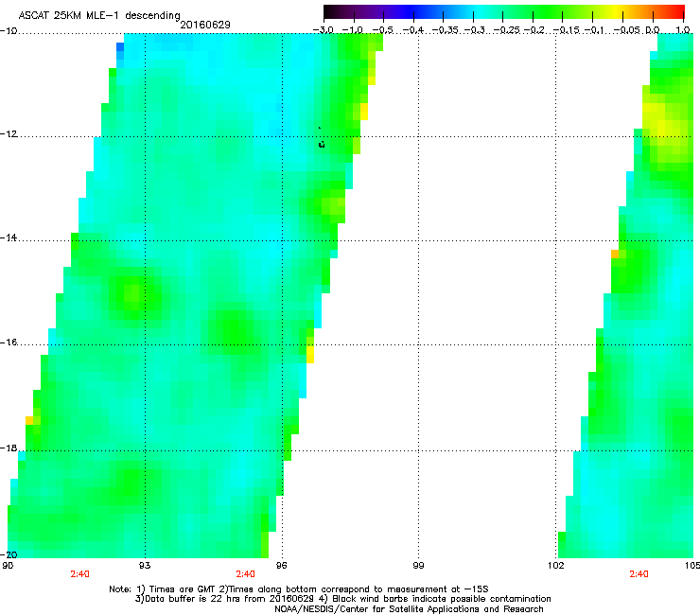Select the '1.0' color bar label
Screen dimensions: 700x615
point(683,30)
